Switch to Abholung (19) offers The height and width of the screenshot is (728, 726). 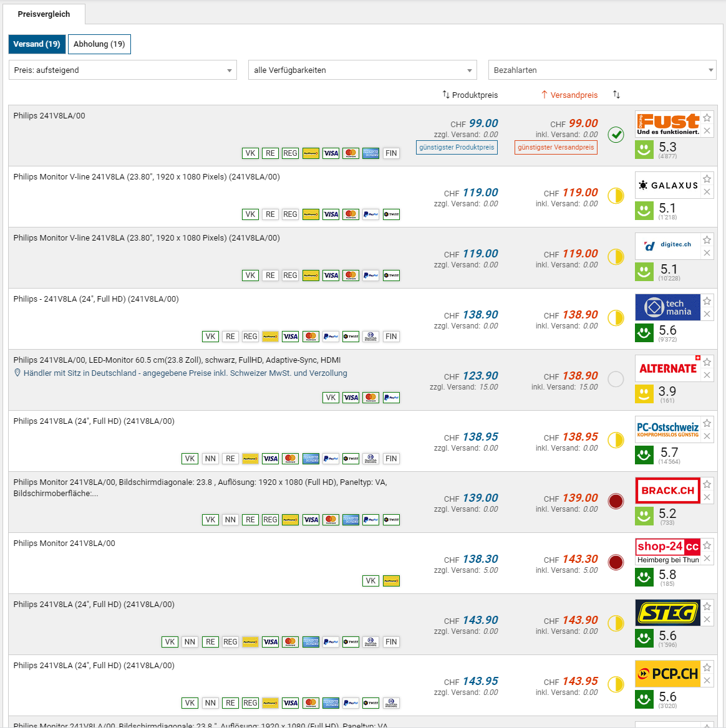[99, 44]
